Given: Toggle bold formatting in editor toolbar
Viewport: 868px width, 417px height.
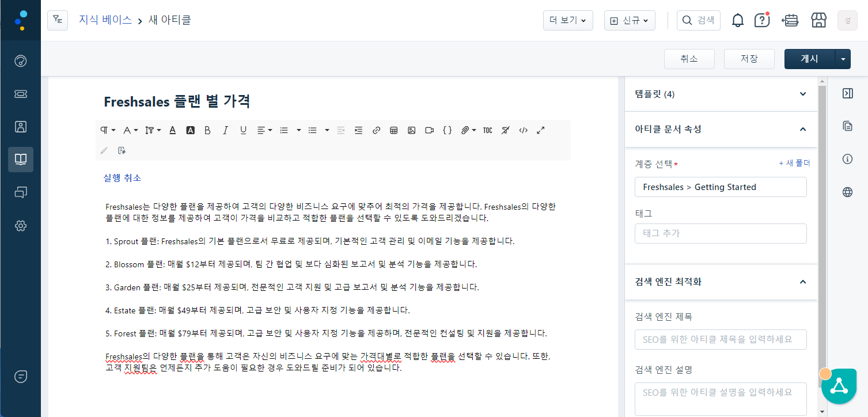Looking at the screenshot, I should (207, 130).
